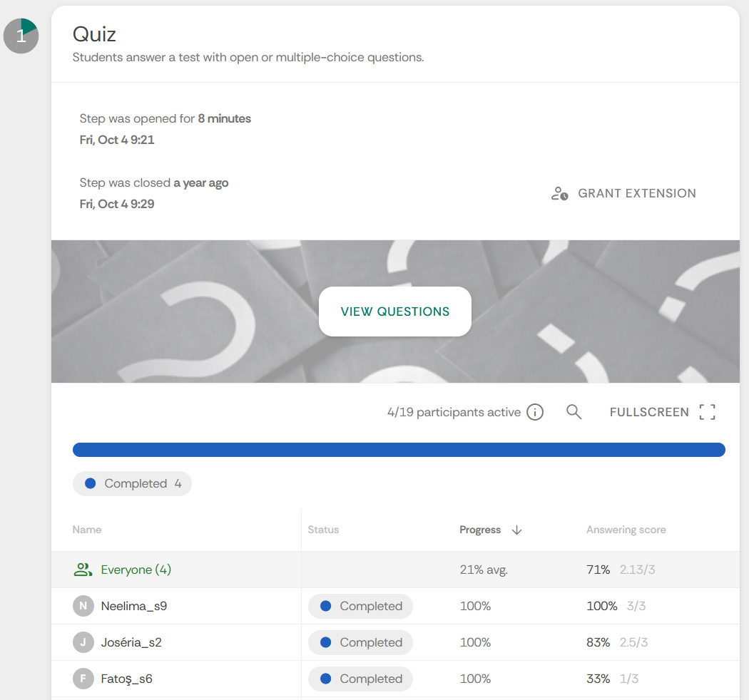
Task: Click the step 1 progress circle icon
Action: [x=21, y=36]
